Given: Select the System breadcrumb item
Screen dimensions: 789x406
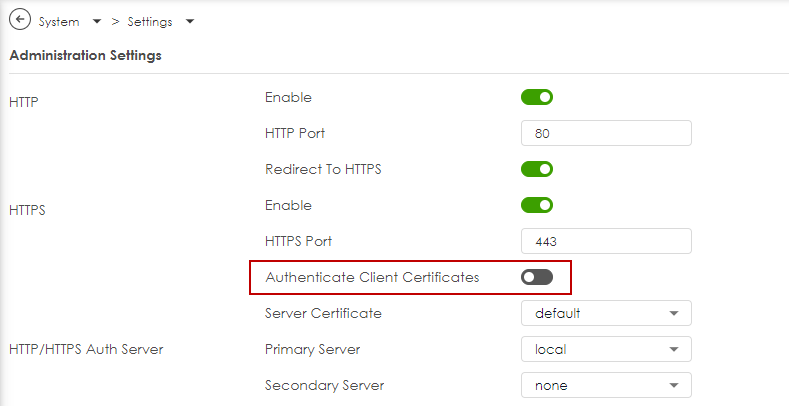Looking at the screenshot, I should (59, 22).
